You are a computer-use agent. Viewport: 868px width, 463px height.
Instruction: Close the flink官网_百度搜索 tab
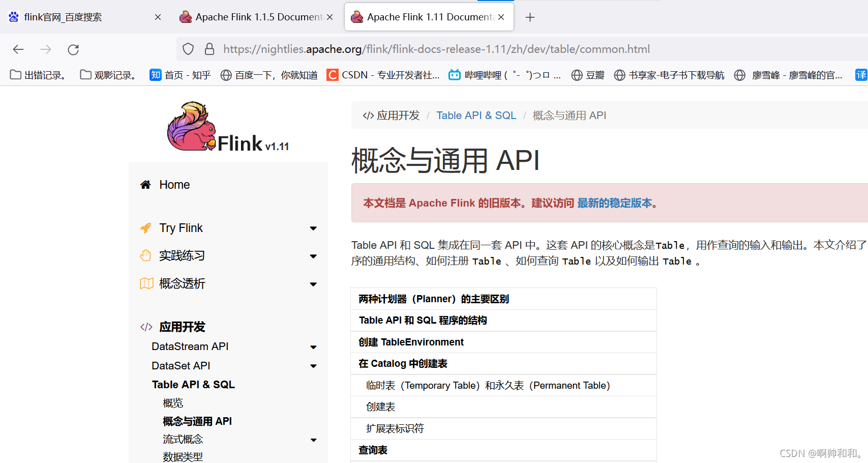158,17
